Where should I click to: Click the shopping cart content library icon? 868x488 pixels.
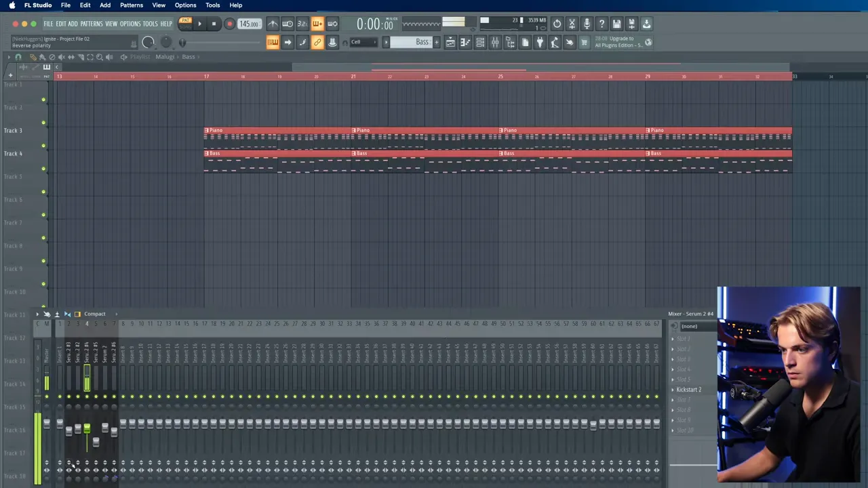(584, 43)
